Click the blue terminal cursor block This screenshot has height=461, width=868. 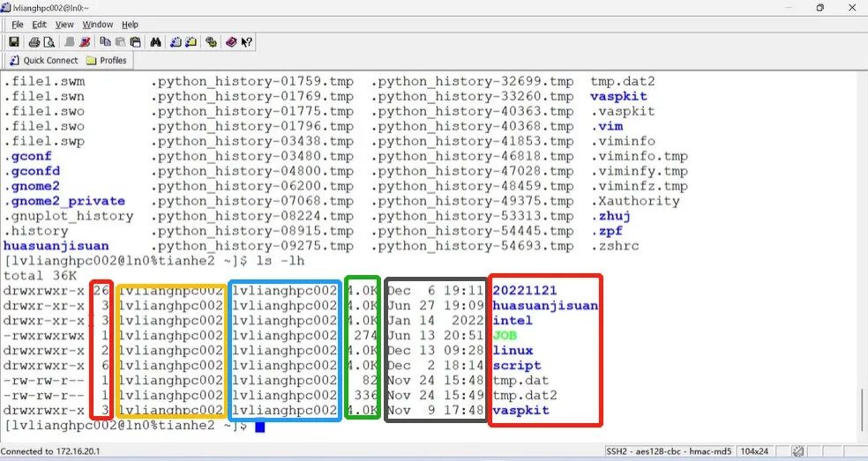click(259, 426)
